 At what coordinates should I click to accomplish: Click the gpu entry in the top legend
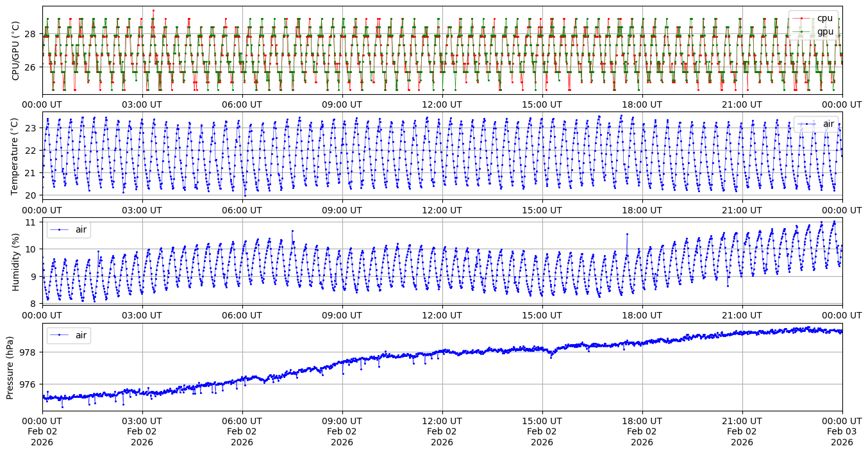(x=821, y=31)
